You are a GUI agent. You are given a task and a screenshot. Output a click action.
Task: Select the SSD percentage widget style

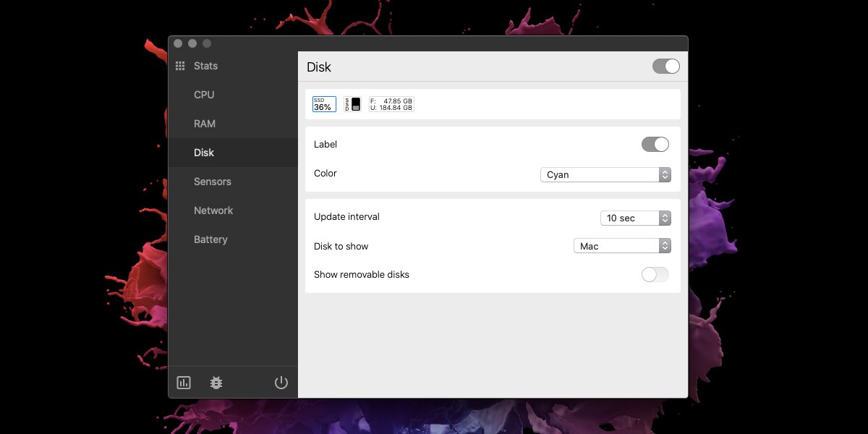[323, 103]
